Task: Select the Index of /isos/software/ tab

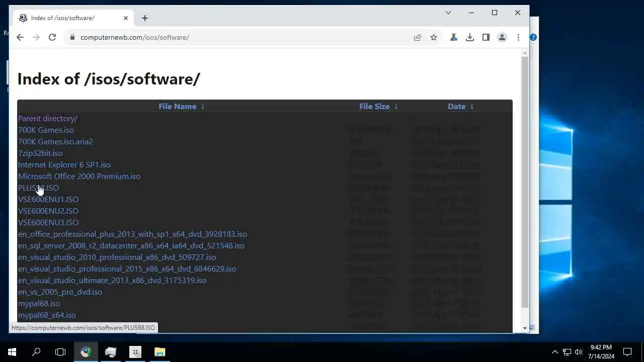Action: click(x=74, y=18)
